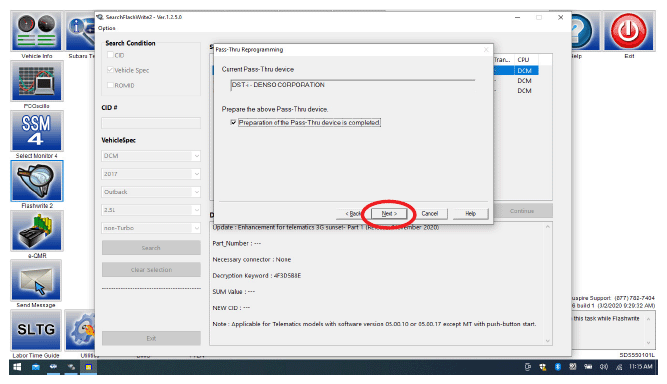Open the Utility gear icon
This screenshot has height=384, width=667.
80,330
